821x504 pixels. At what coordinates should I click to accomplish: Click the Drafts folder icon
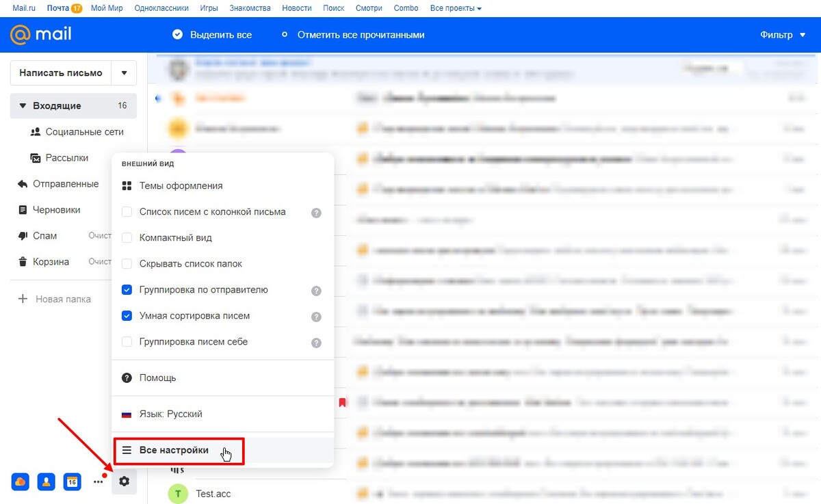point(23,210)
